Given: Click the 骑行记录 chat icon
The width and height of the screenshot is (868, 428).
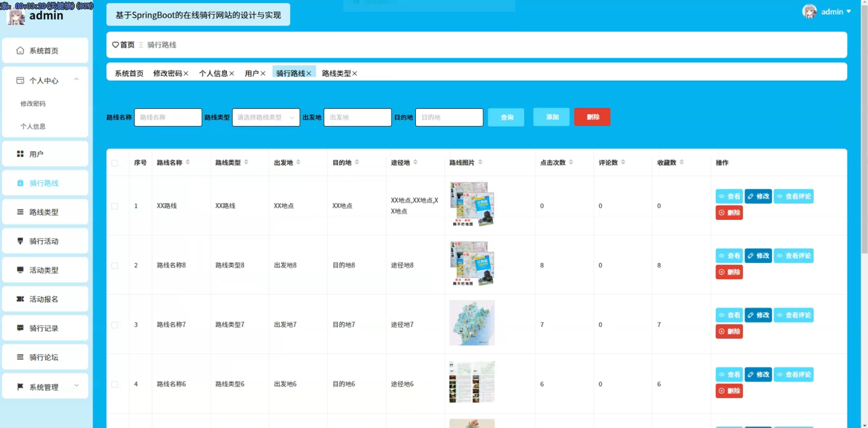Looking at the screenshot, I should pyautogui.click(x=20, y=328).
